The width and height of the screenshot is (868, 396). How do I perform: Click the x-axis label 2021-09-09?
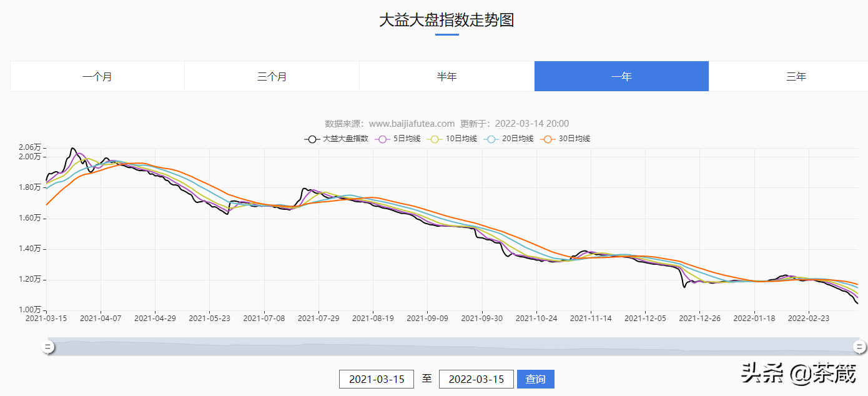tap(427, 318)
